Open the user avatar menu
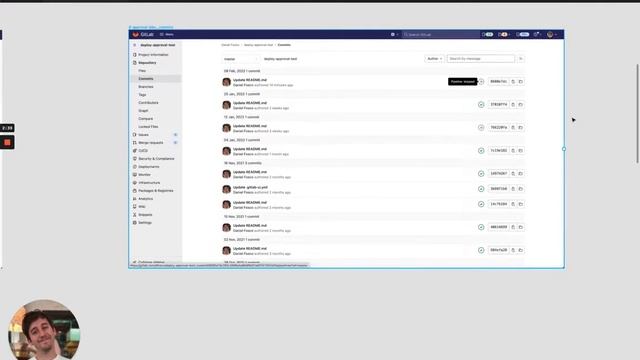This screenshot has width=640, height=360. [551, 35]
